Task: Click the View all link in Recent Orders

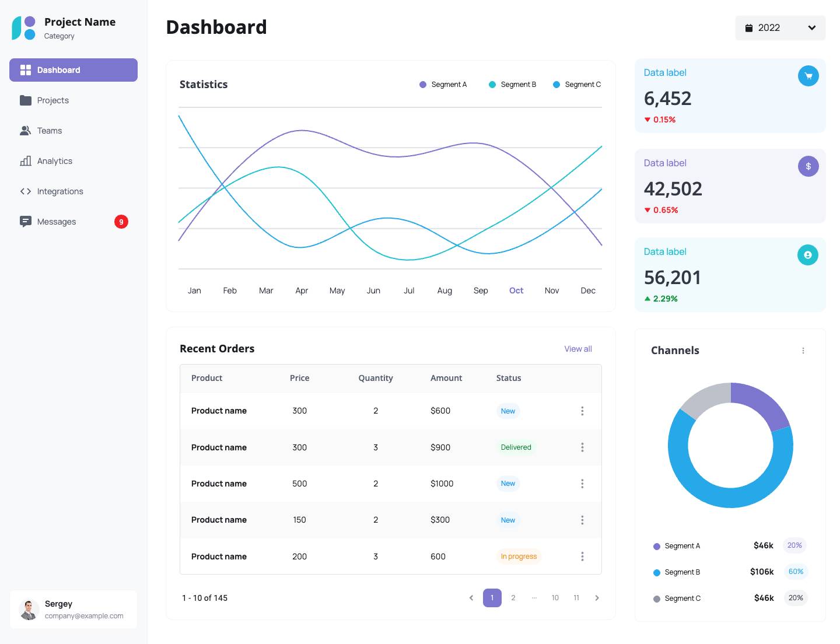Action: coord(577,349)
